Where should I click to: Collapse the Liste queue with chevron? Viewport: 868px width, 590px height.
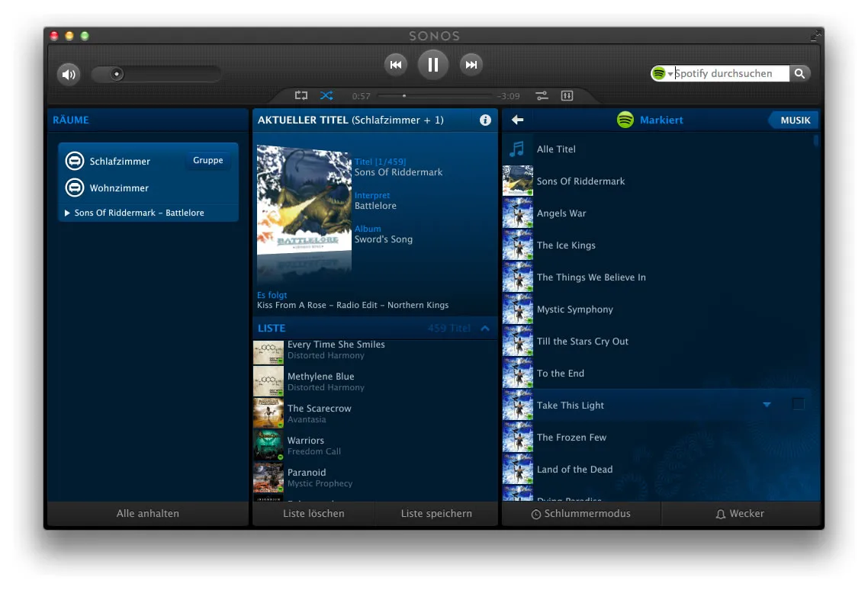(485, 329)
